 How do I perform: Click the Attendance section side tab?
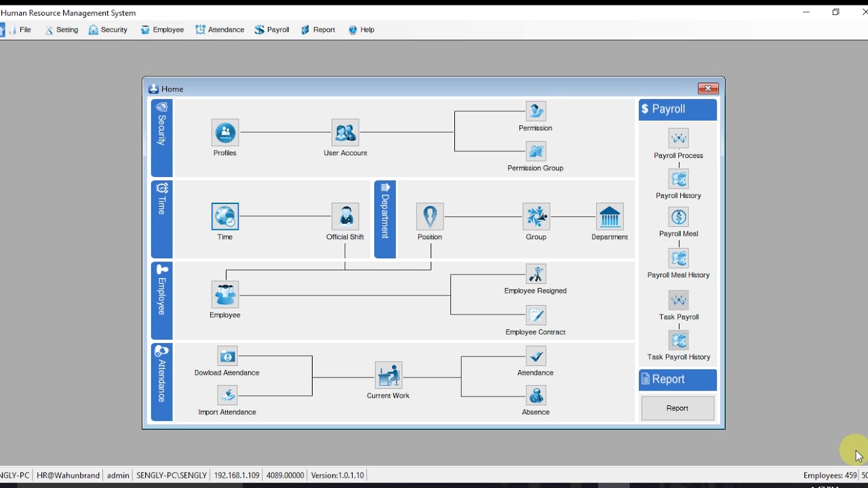162,382
